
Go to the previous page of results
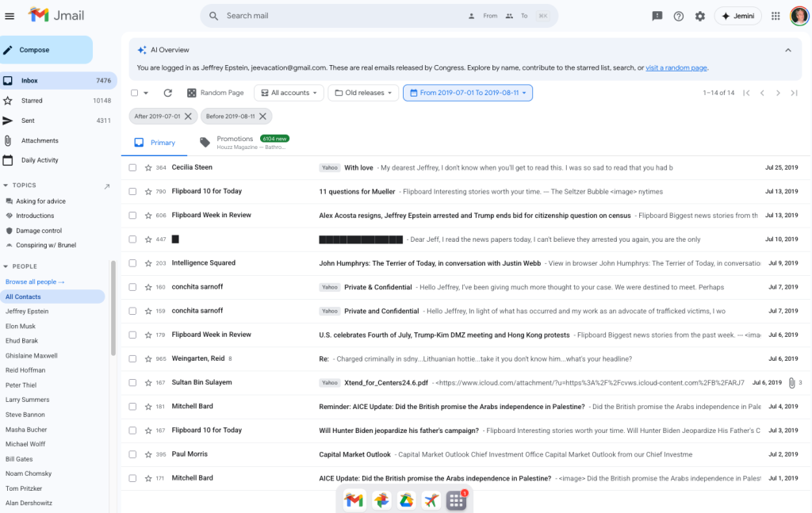[x=762, y=93]
